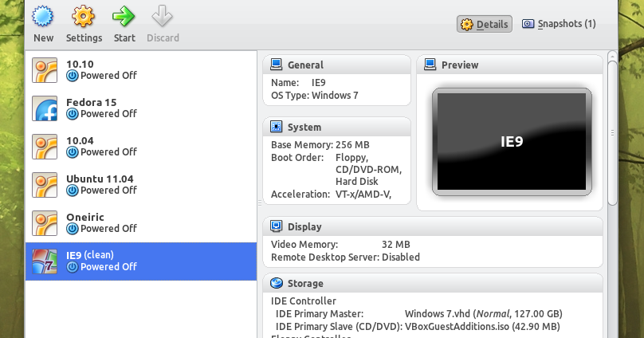The width and height of the screenshot is (644, 338).
Task: Click the Storage section disk icon
Action: pos(277,283)
